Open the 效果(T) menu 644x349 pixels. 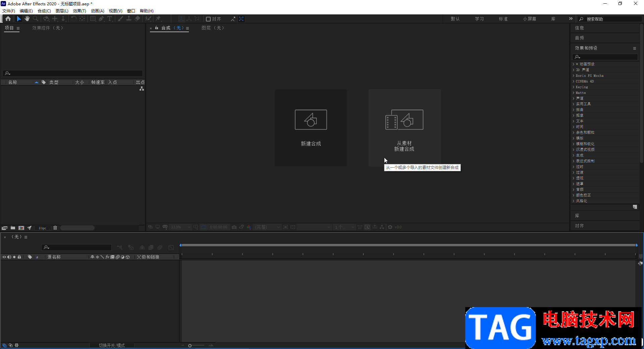coord(79,11)
